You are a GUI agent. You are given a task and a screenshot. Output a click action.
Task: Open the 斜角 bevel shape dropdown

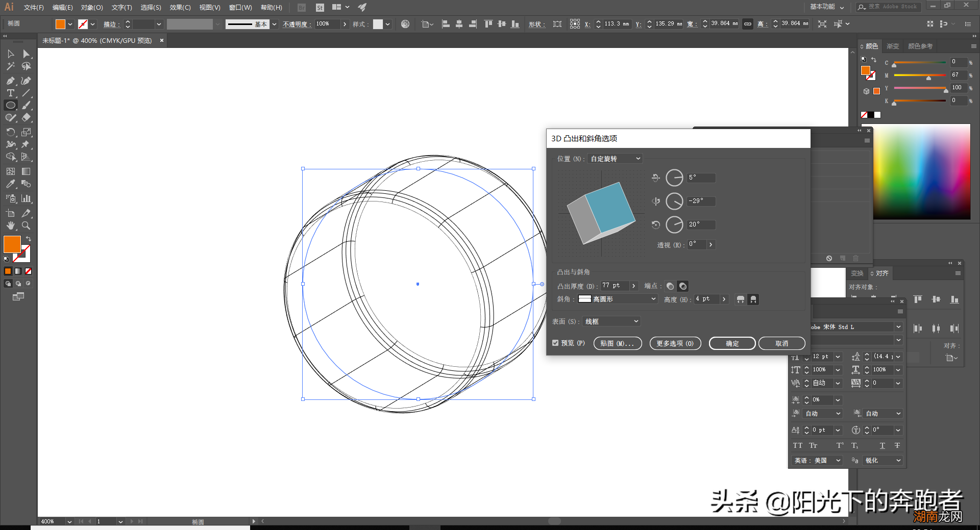[x=618, y=299]
